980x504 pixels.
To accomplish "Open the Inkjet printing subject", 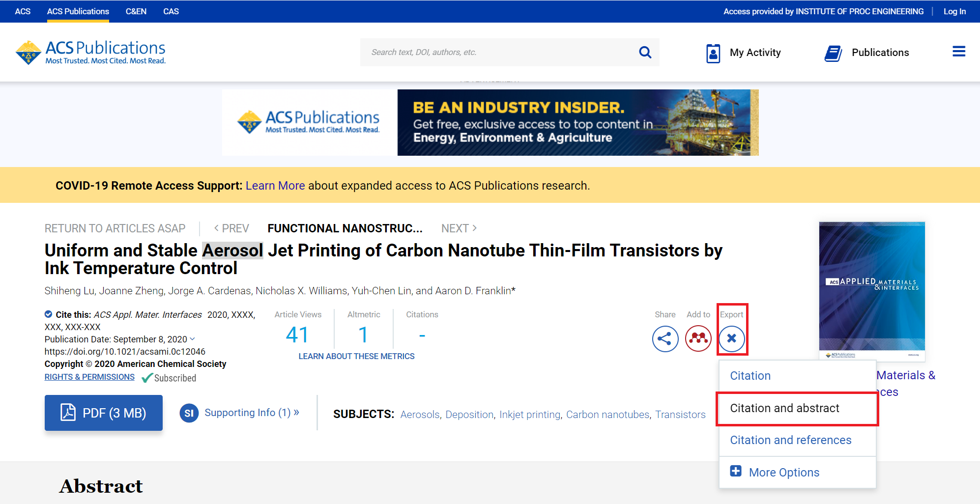I will coord(530,415).
